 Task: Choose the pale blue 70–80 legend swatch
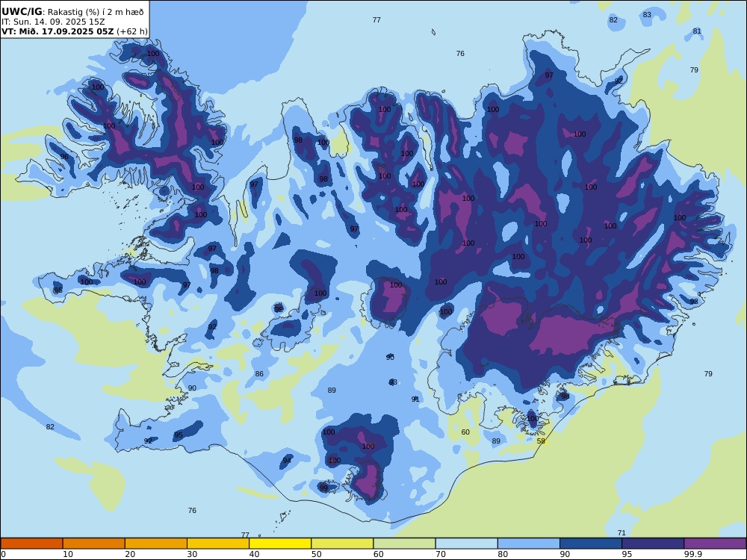tap(466, 544)
